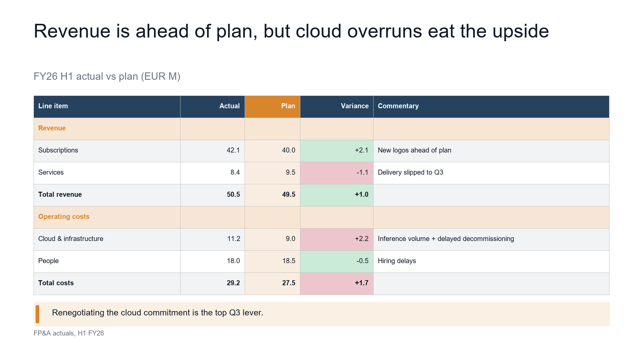644x362 pixels.
Task: Select the Revenue section row label
Action: [52, 128]
